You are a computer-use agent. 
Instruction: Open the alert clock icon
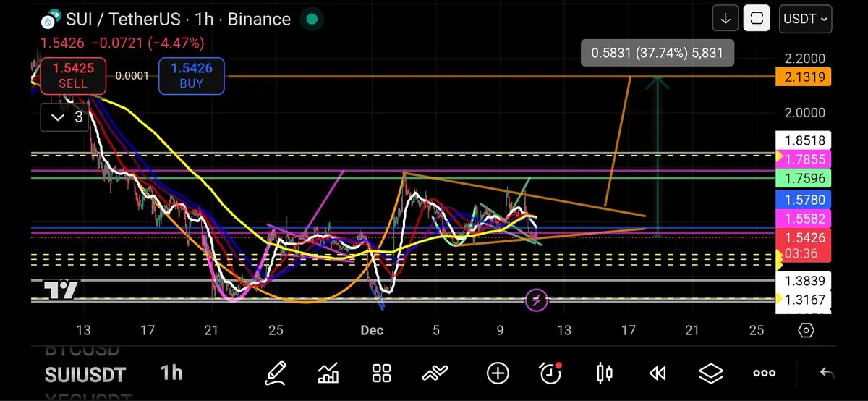[551, 373]
